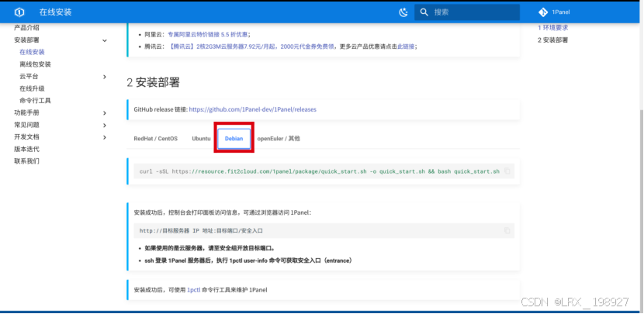The width and height of the screenshot is (644, 314).
Task: Jump to 2 安装部署 in contents
Action: tap(552, 40)
